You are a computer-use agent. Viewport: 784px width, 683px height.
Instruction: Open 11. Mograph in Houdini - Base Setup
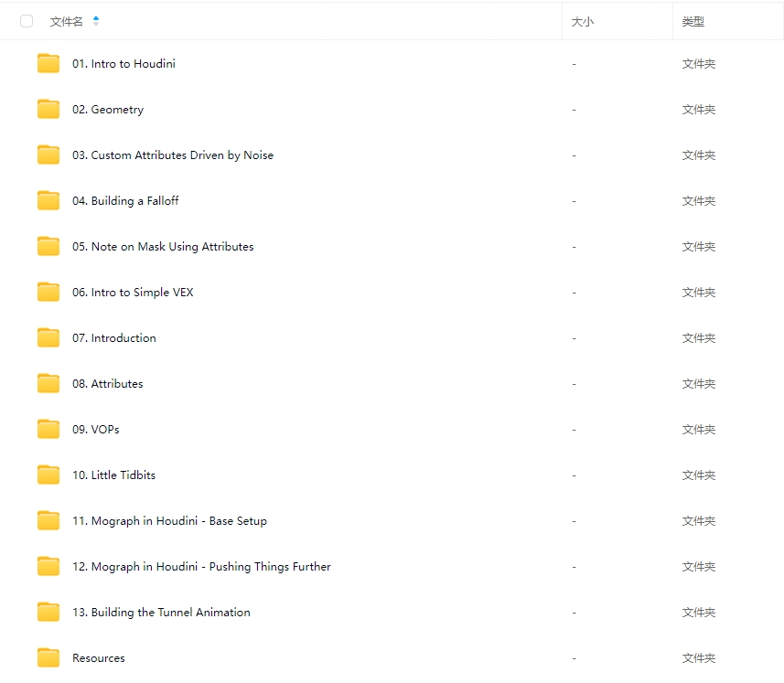[170, 520]
